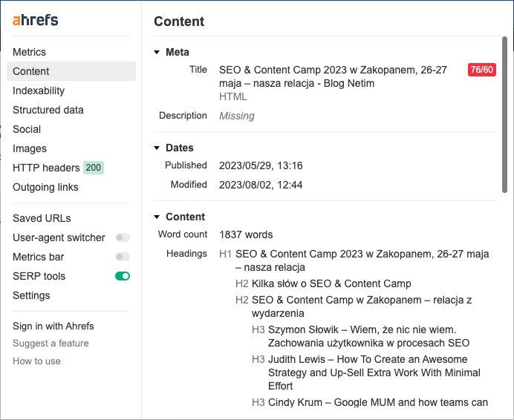This screenshot has height=420, width=514.
Task: Click the 200 status badge
Action: click(x=94, y=168)
